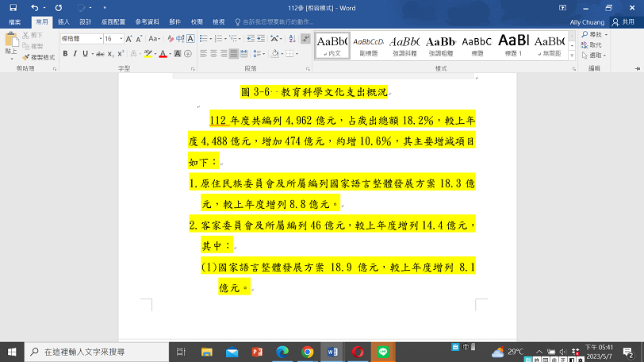644x362 pixels.
Task: Select the Format Painter (複製格式) tool
Action: point(38,58)
